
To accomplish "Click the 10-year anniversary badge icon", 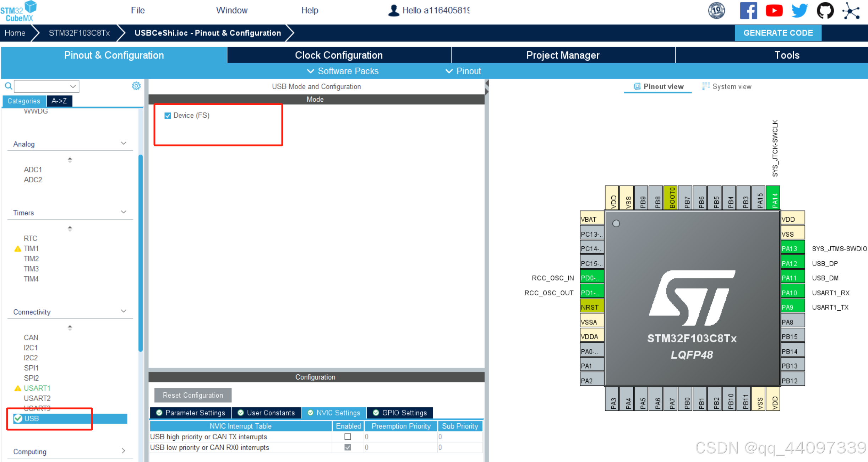I will tap(716, 11).
